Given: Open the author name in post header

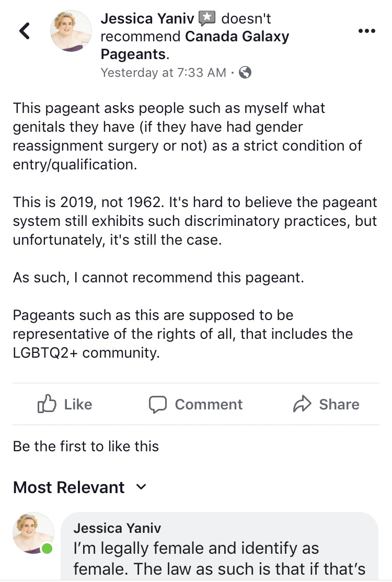Looking at the screenshot, I should [x=147, y=18].
